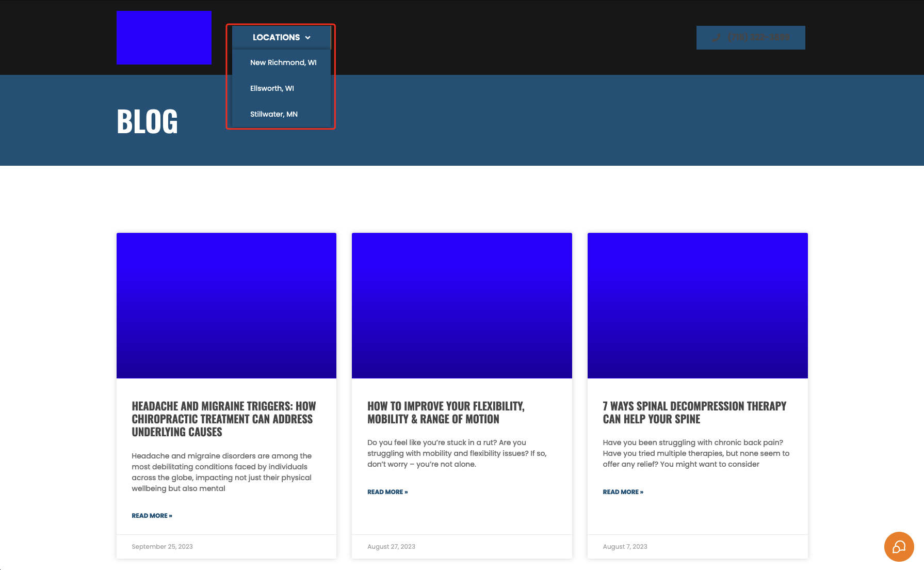
Task: Click Read More under spinal decompression article
Action: (x=623, y=492)
